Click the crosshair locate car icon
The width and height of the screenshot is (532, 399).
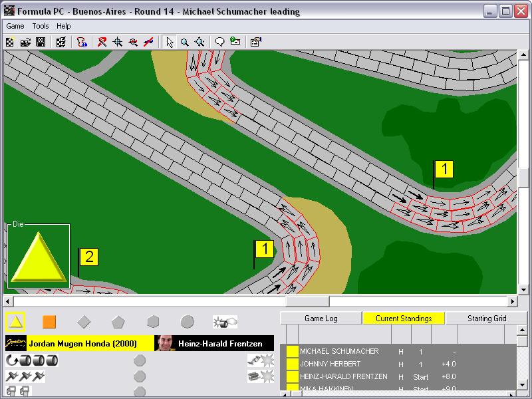(x=118, y=42)
